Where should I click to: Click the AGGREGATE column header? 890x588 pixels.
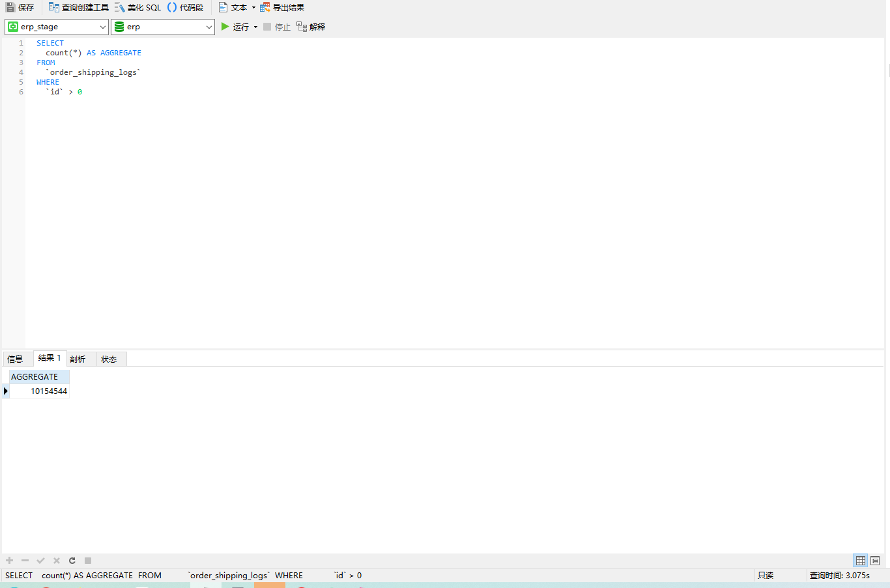coord(39,377)
